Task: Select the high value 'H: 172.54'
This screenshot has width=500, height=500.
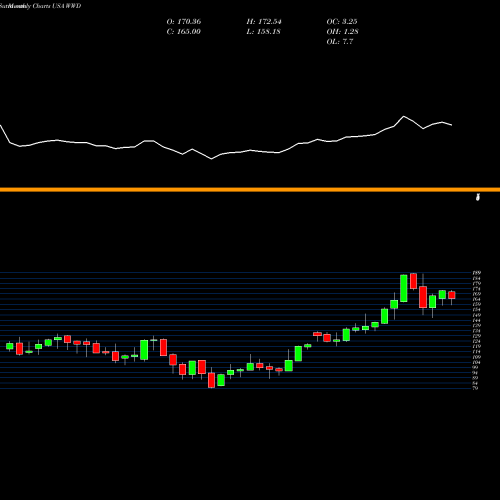Action: click(264, 22)
